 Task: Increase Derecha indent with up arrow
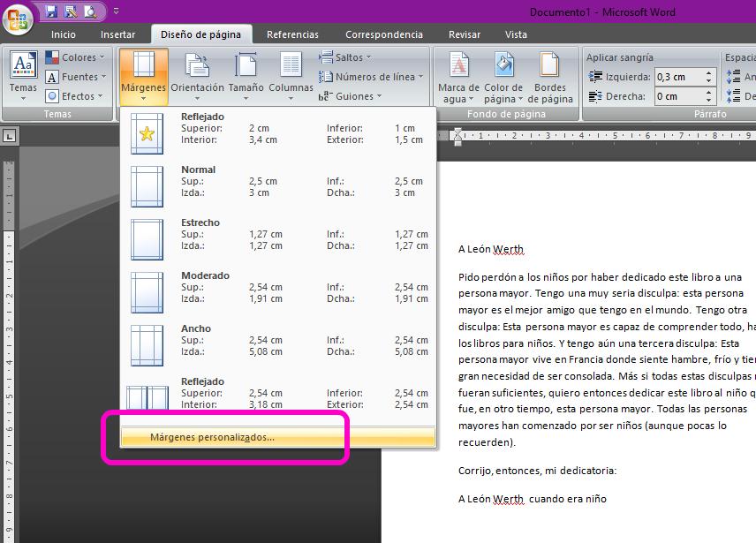[x=709, y=93]
